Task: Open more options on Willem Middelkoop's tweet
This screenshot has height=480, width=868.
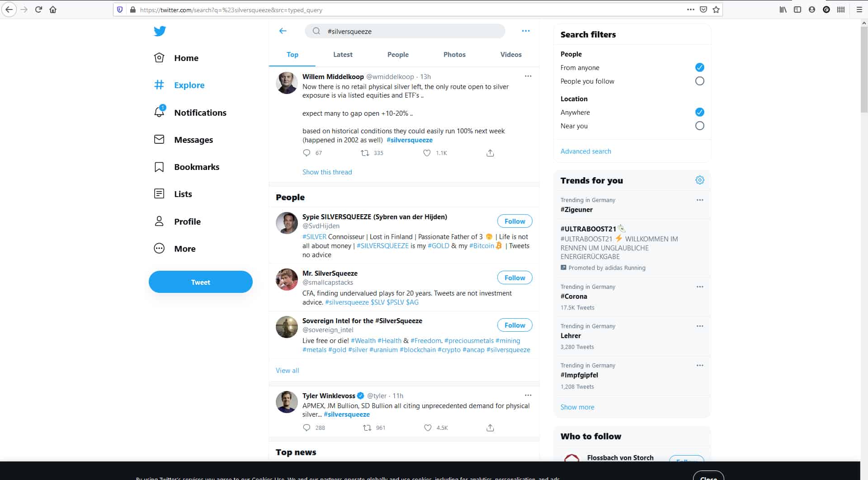Action: [x=528, y=76]
